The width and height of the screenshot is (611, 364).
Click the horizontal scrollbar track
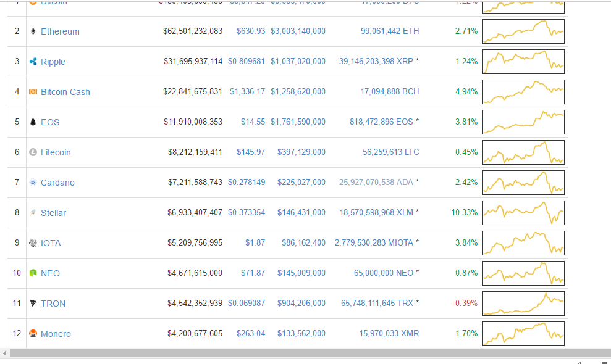point(310,353)
